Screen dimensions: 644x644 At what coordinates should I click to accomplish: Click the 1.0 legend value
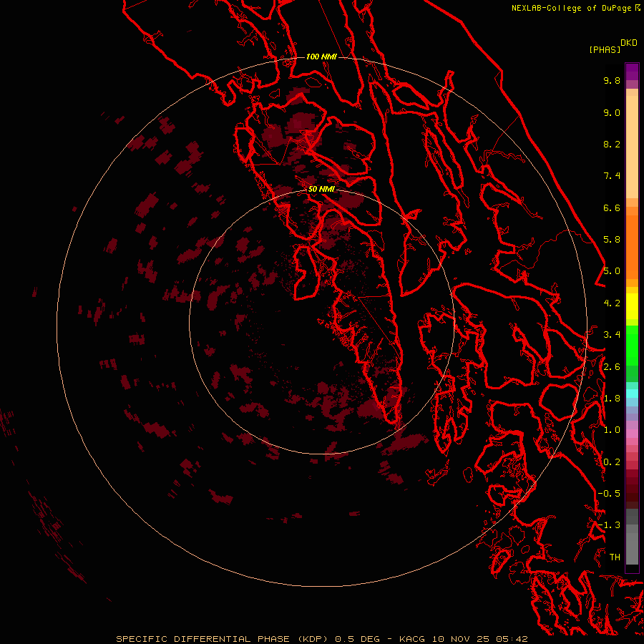[x=612, y=430]
